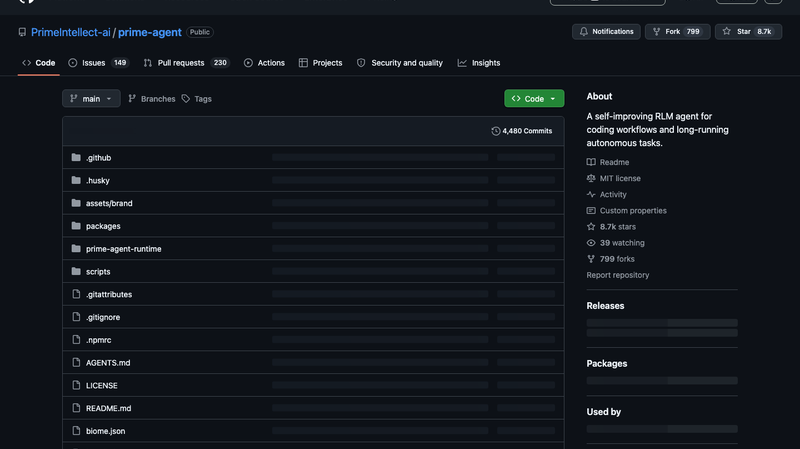Click folder icon beside .github

point(76,157)
